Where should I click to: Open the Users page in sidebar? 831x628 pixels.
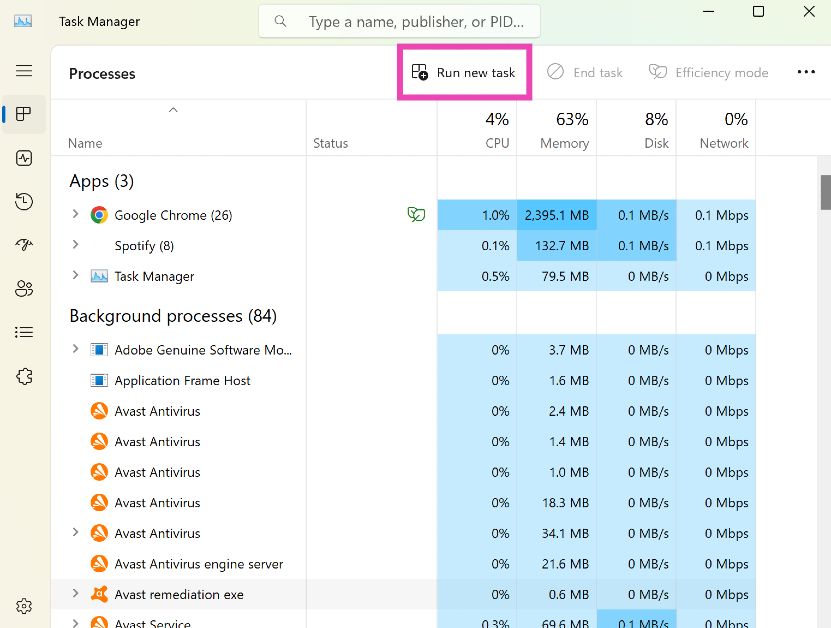coord(24,289)
